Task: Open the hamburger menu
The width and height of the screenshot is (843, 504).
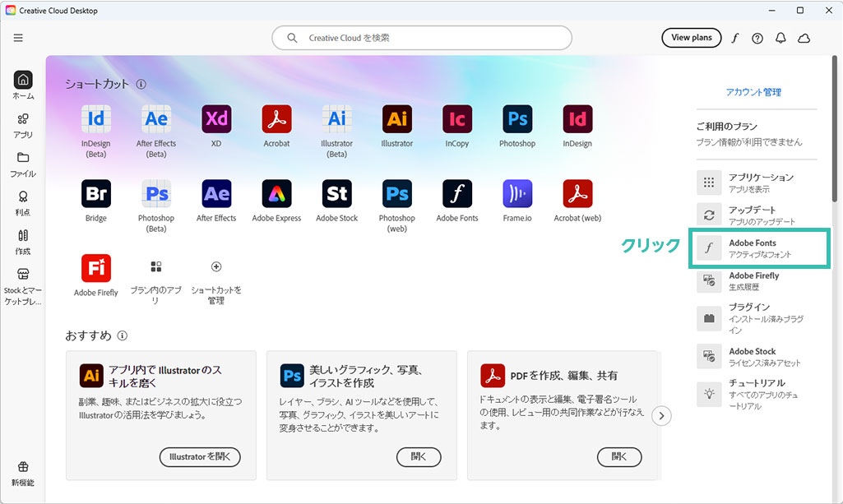Action: (18, 38)
